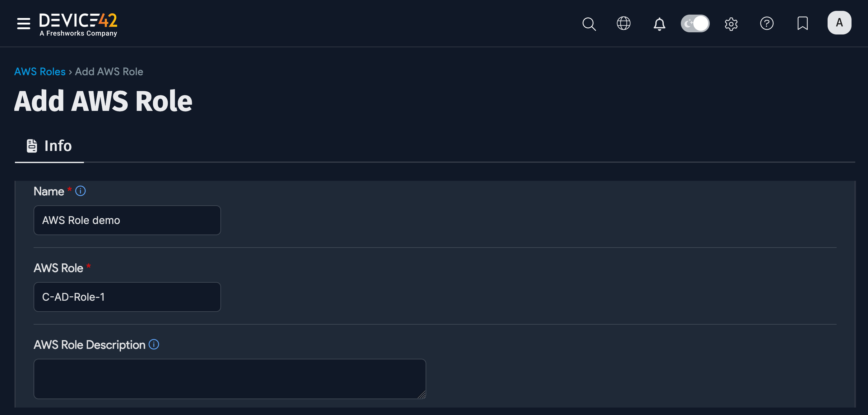Viewport: 868px width, 415px height.
Task: Navigate back via the AWS Roles breadcrumb link
Action: pos(40,71)
